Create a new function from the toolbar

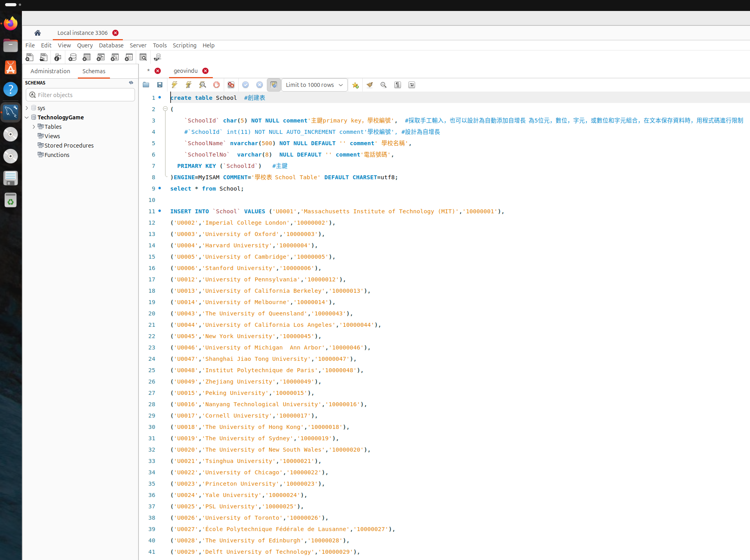(x=129, y=58)
